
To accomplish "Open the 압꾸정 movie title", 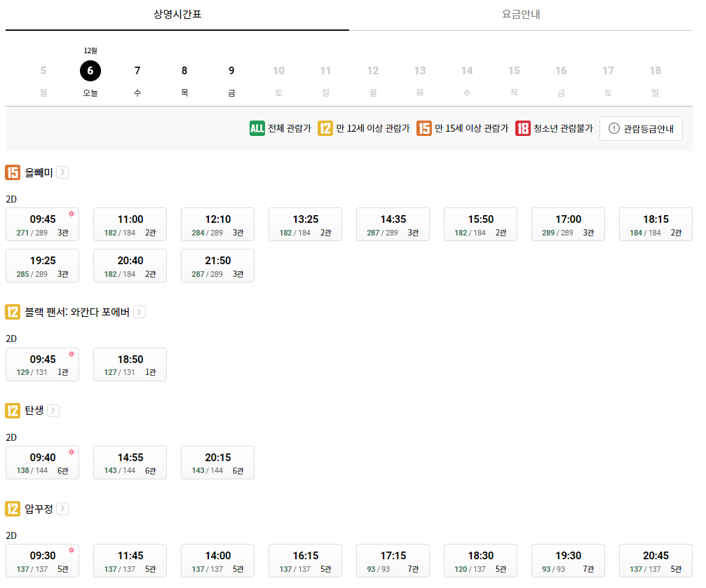I will tap(39, 509).
